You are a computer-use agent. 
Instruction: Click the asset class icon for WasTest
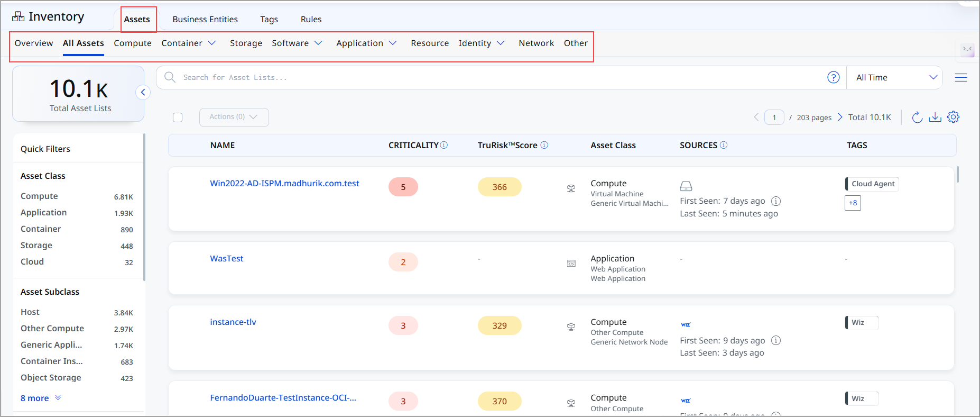pos(571,263)
